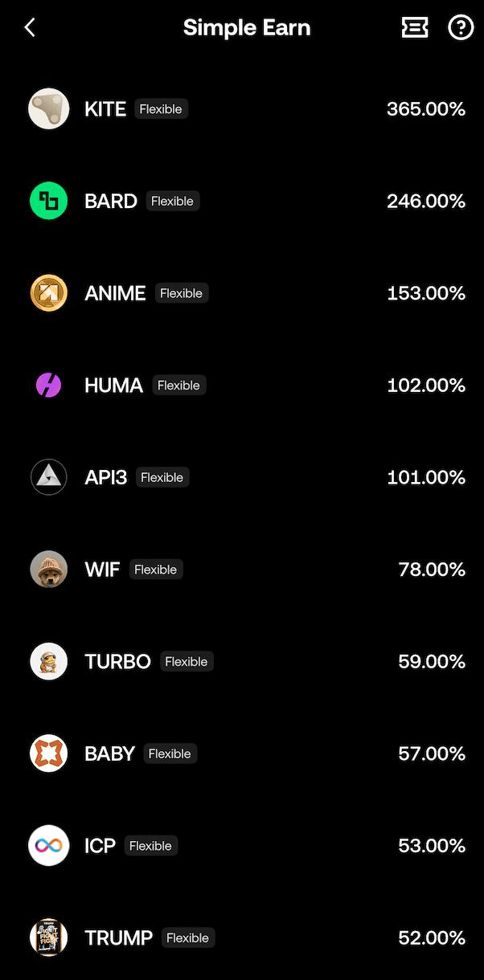Select the ANIME coin icon
The width and height of the screenshot is (484, 980).
48,292
